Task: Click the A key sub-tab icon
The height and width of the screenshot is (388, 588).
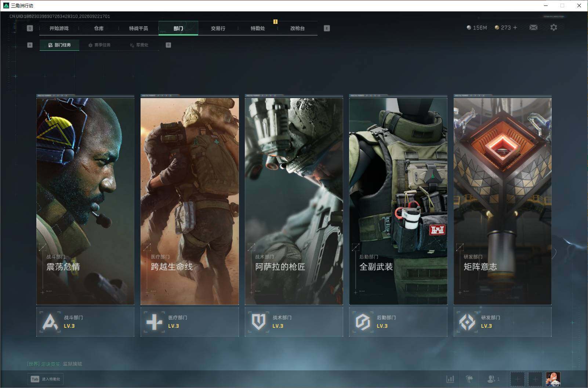Action: (x=30, y=45)
